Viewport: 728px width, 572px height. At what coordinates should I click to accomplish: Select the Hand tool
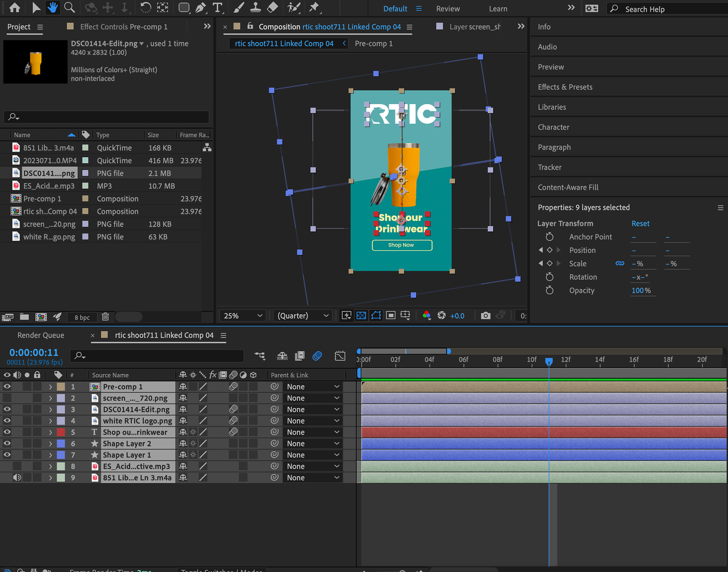coord(52,8)
